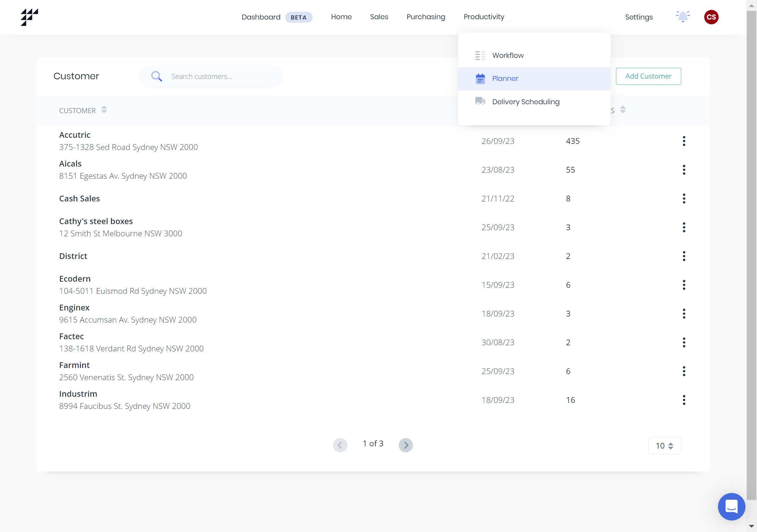Click the Workflow menu icon
The image size is (757, 532).
(x=480, y=55)
